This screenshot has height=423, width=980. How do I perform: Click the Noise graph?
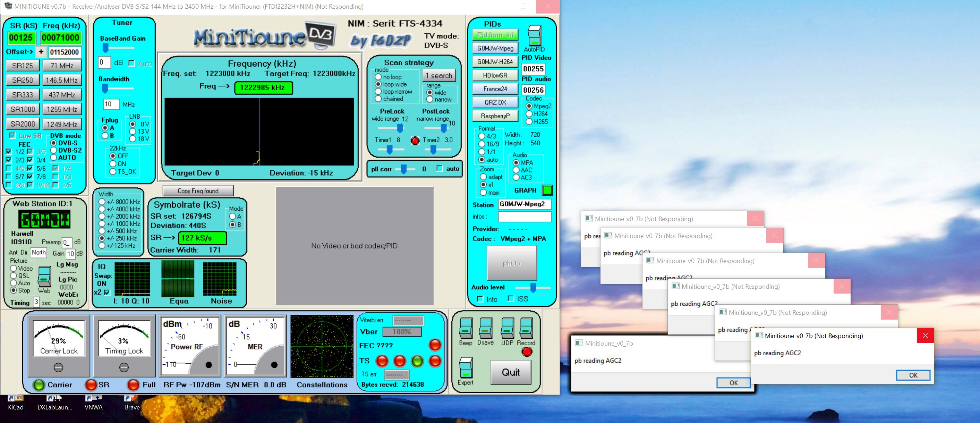tap(220, 279)
